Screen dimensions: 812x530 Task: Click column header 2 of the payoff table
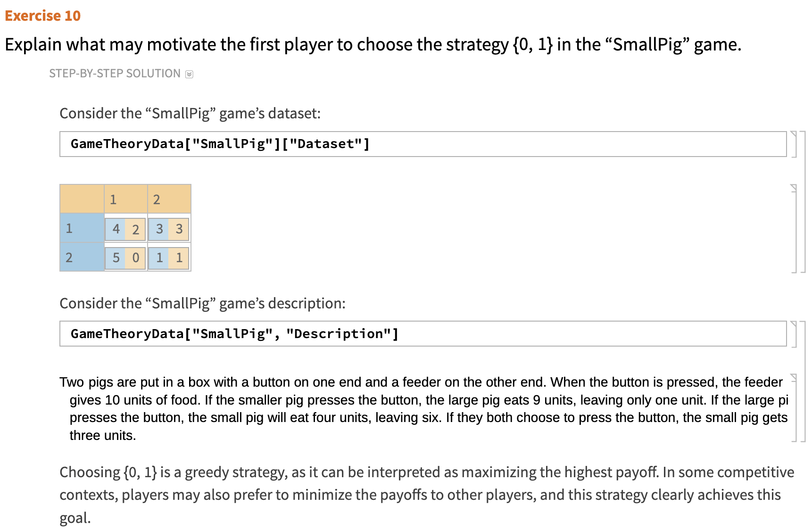pyautogui.click(x=157, y=199)
